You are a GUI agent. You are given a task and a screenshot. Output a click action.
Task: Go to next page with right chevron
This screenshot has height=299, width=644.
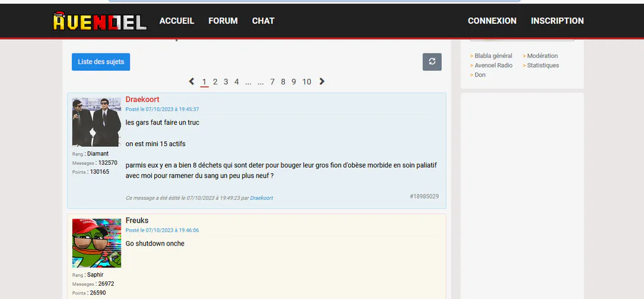[322, 81]
